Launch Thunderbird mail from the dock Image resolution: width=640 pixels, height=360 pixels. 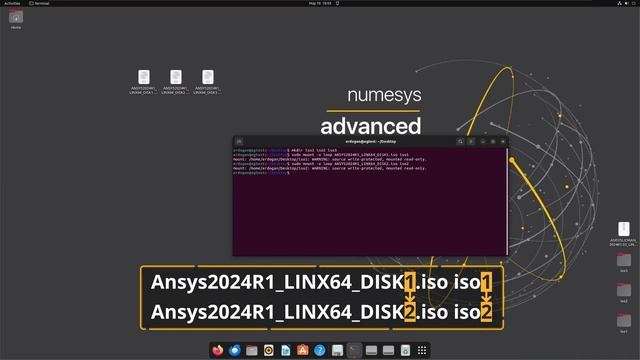235,350
